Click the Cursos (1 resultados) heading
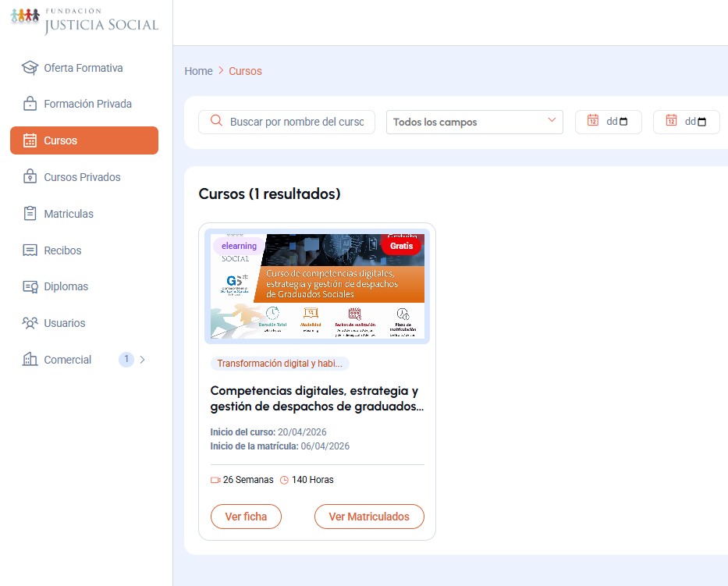The height and width of the screenshot is (586, 728). pos(270,194)
